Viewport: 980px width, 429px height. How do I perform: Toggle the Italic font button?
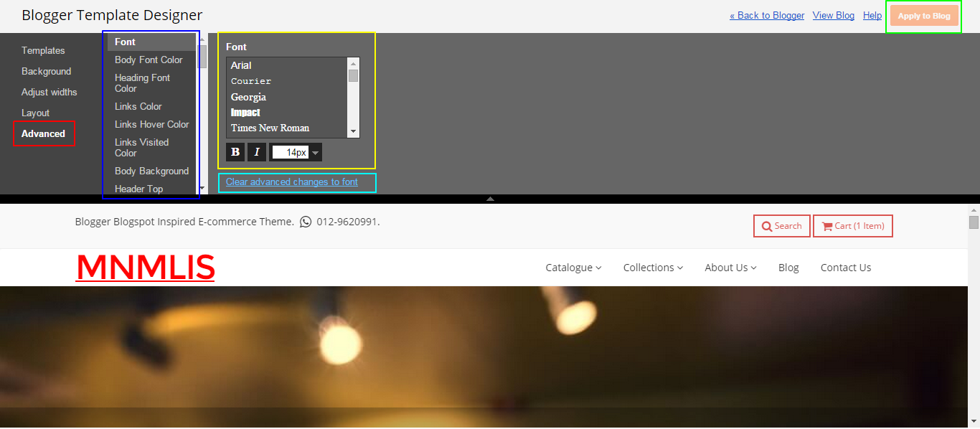click(257, 152)
